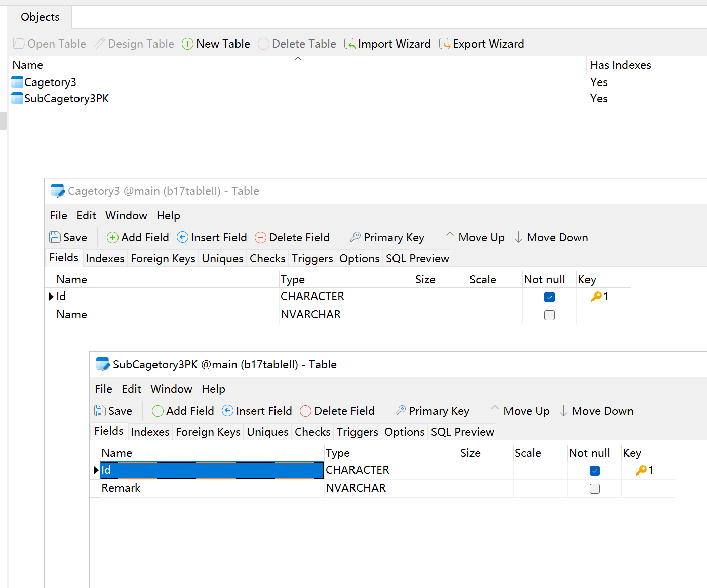
Task: Click the Design Table pencil icon
Action: (x=99, y=44)
